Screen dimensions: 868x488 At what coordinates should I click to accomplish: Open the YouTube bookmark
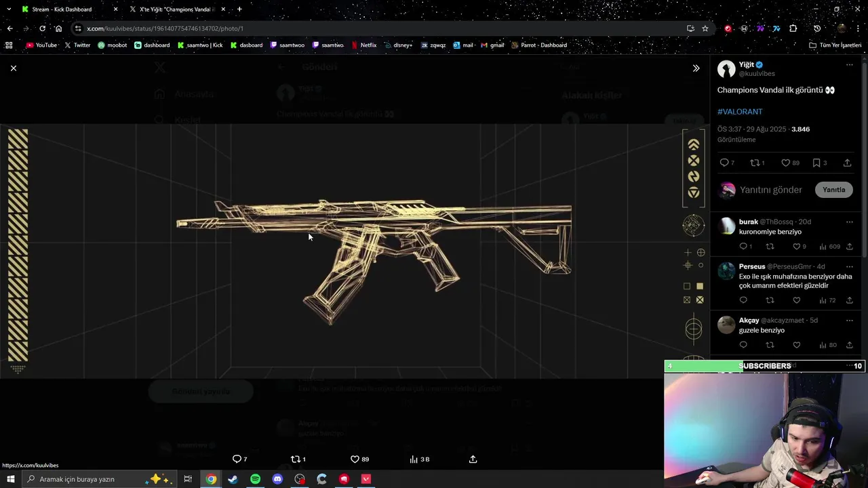41,45
